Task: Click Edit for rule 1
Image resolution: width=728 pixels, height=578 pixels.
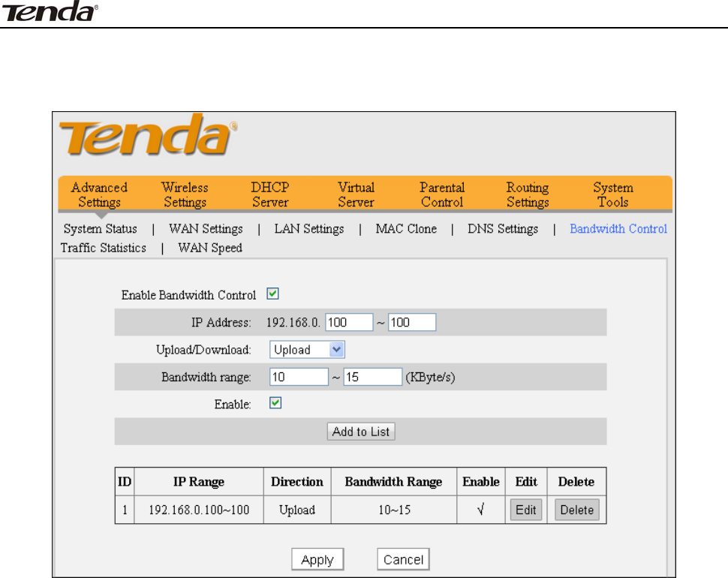Action: coord(525,510)
